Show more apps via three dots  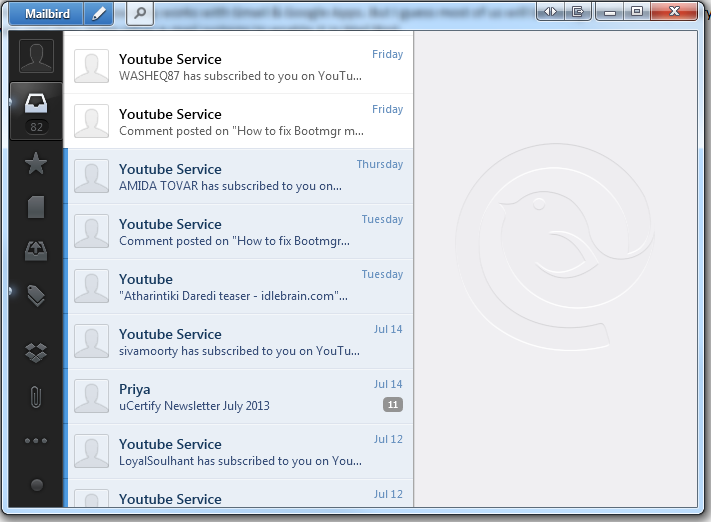tap(36, 440)
